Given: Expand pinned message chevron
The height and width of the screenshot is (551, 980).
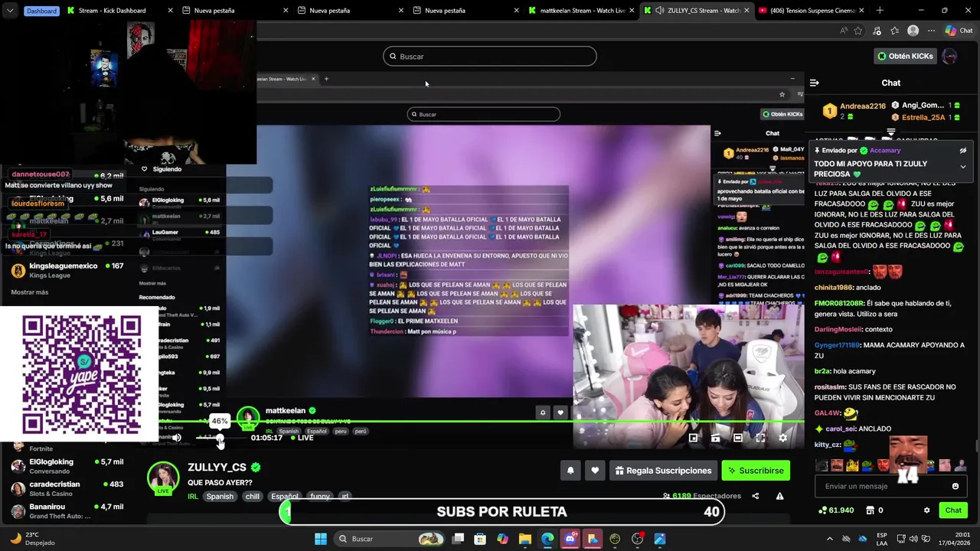Looking at the screenshot, I should (963, 167).
